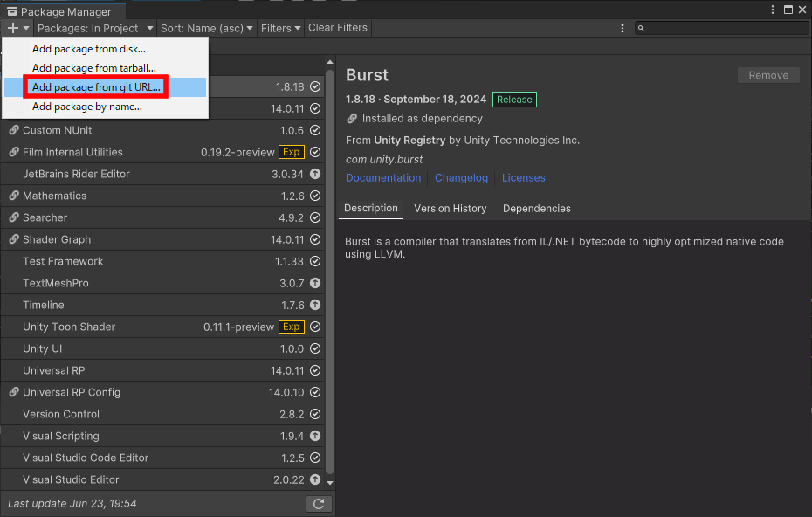Click the Remove button for Burst
Viewport: 812px width, 517px height.
tap(768, 76)
